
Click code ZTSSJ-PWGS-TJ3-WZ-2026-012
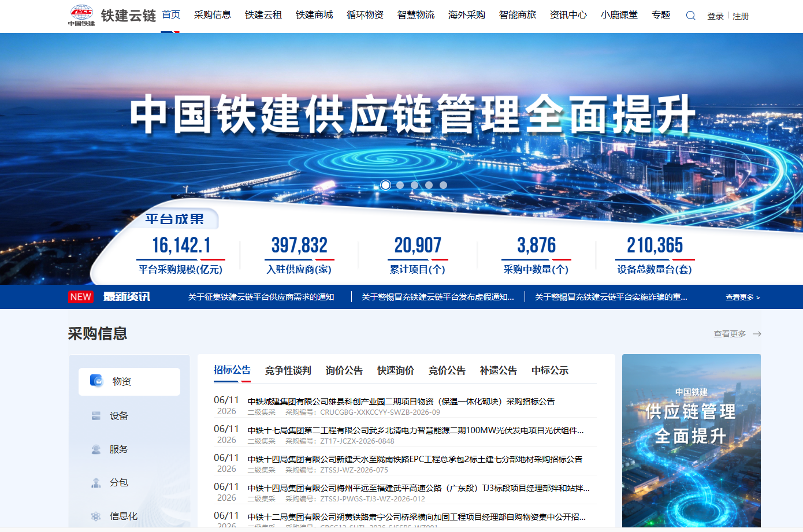(x=373, y=499)
